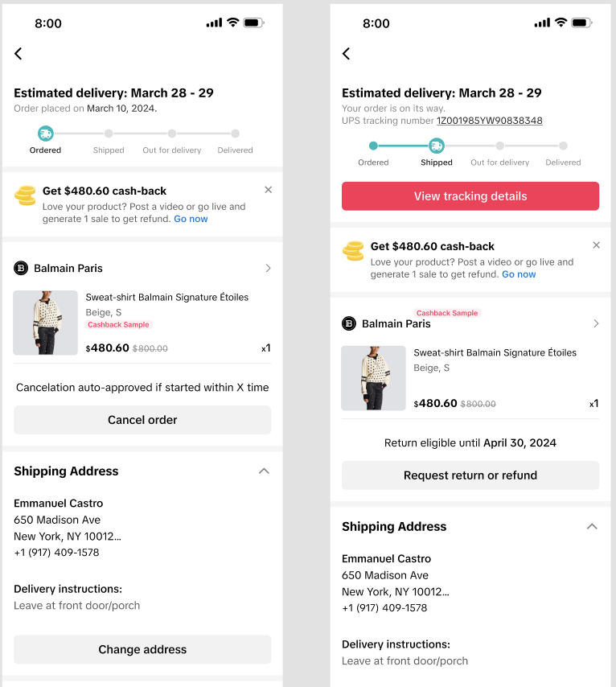Screen dimensions: 616x687
Task: Collapse Shipping Address section on left screen
Action: (x=264, y=471)
